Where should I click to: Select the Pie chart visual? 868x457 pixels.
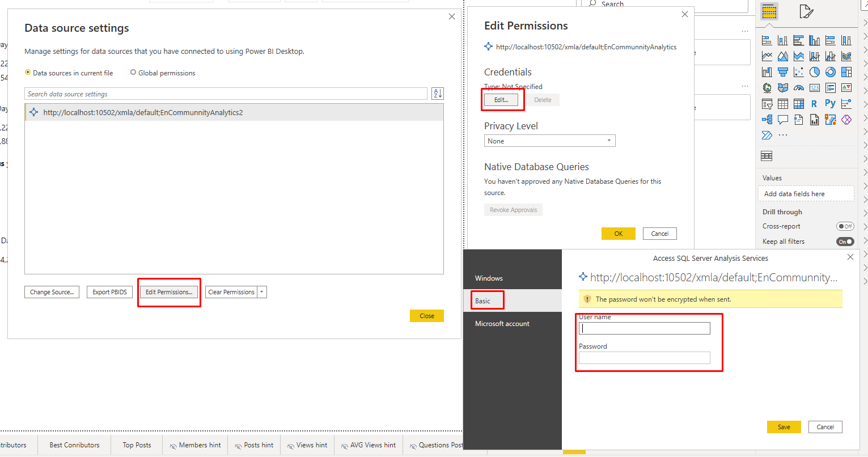click(815, 72)
